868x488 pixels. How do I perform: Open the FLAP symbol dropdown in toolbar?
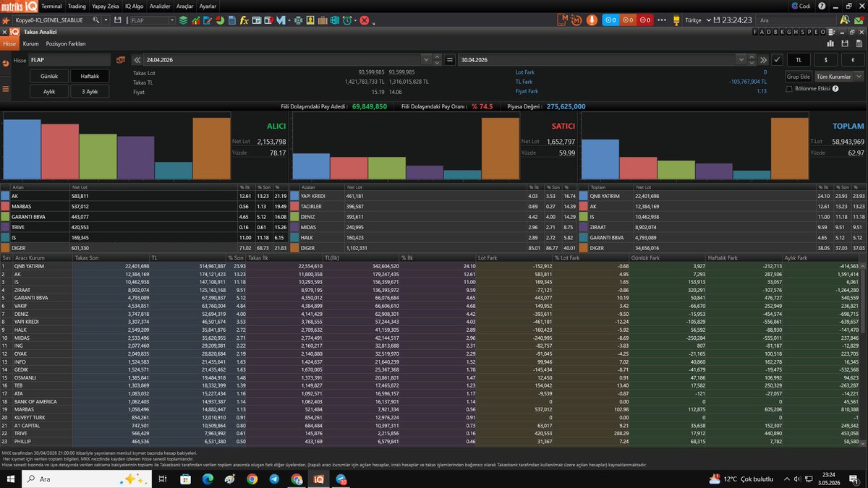[171, 20]
